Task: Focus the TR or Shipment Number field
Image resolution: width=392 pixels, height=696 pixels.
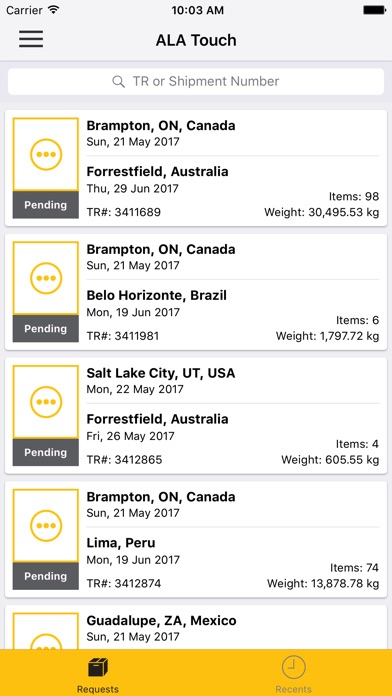Action: (x=196, y=82)
